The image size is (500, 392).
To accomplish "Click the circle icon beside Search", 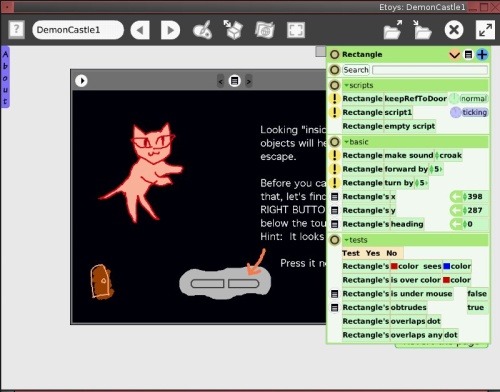I will (x=335, y=70).
